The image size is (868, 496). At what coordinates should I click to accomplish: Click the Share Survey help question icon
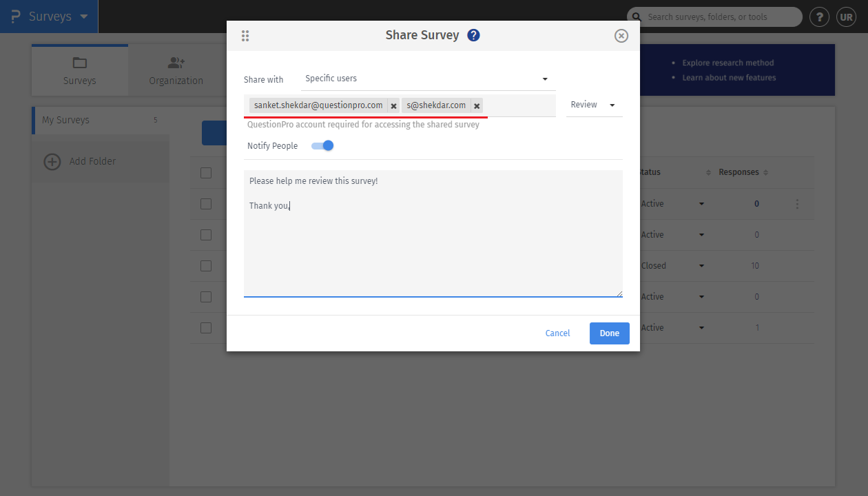[x=473, y=35]
